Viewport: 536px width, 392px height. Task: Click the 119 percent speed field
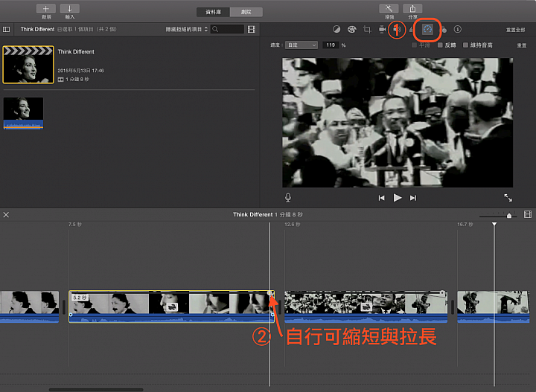(x=331, y=45)
